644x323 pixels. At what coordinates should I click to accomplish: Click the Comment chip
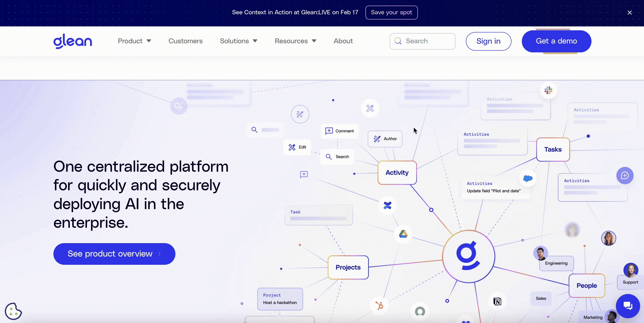click(340, 131)
